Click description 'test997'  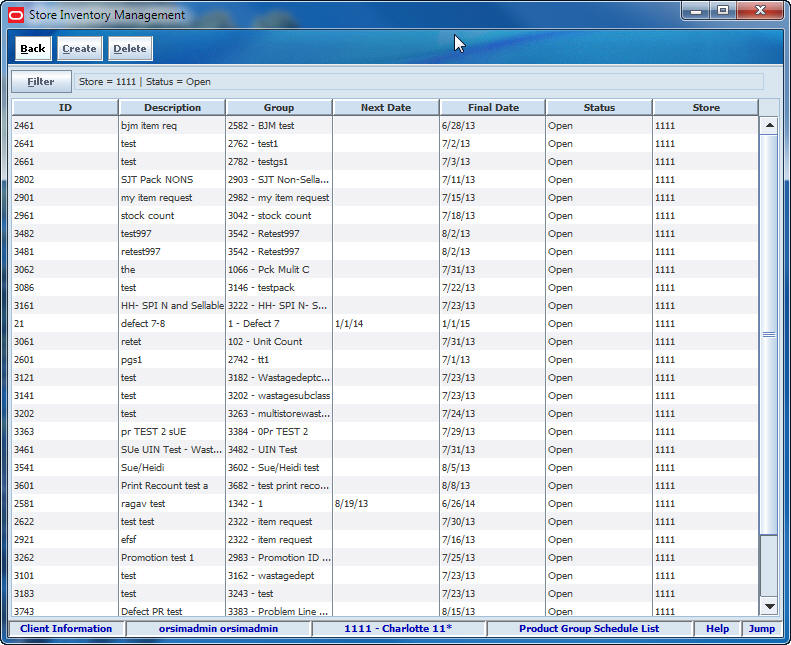click(136, 233)
